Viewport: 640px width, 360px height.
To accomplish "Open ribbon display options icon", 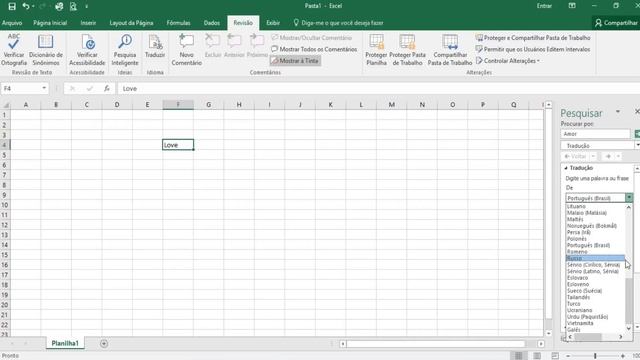I will point(572,6).
